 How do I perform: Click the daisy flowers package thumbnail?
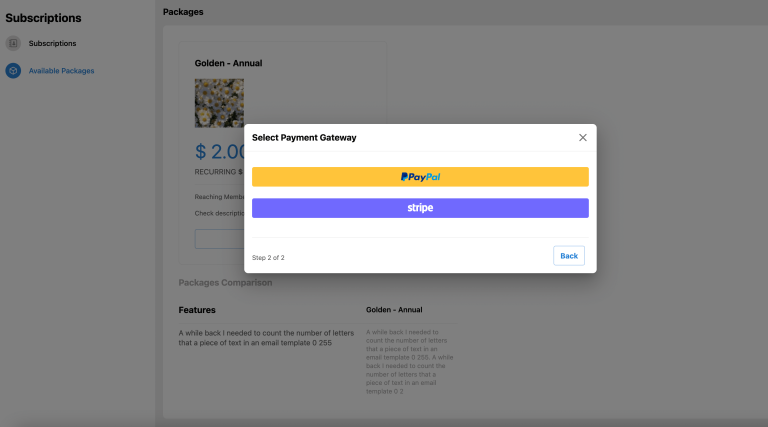pyautogui.click(x=219, y=103)
